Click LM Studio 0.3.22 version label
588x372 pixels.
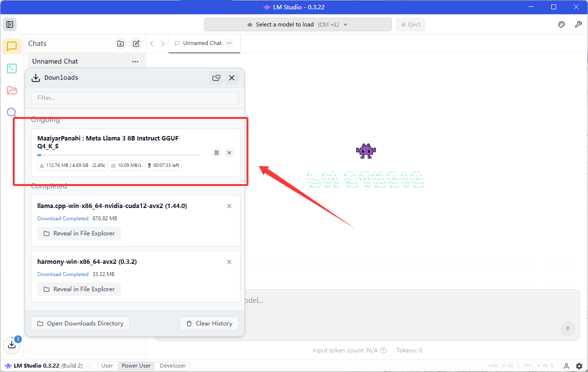coord(37,366)
